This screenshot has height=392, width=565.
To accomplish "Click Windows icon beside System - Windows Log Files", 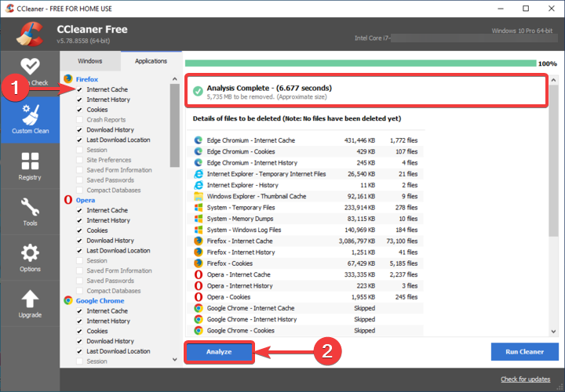I will pos(199,230).
